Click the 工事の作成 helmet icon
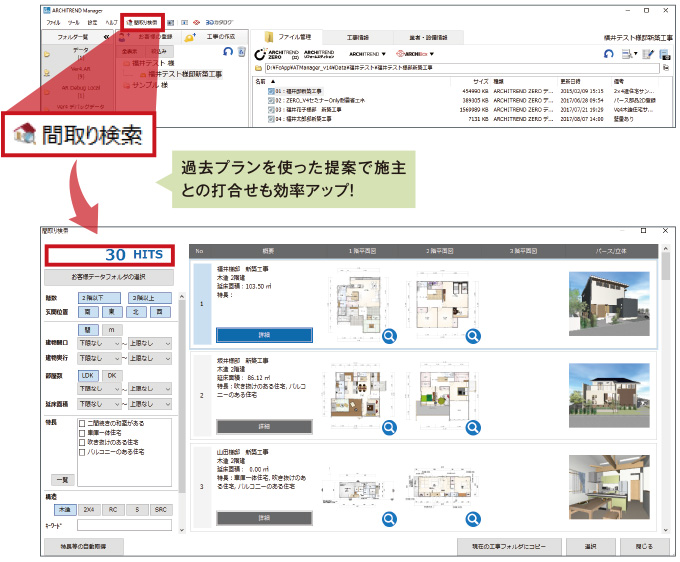The height and width of the screenshot is (562, 680). tap(190, 37)
